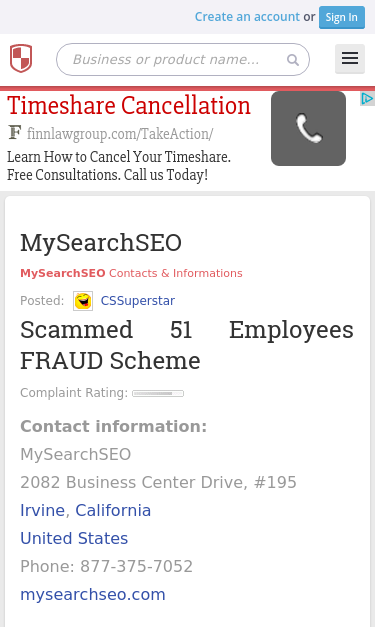Screen dimensions: 375x627
Task: Tap the phone call icon in ad
Action: tap(308, 128)
